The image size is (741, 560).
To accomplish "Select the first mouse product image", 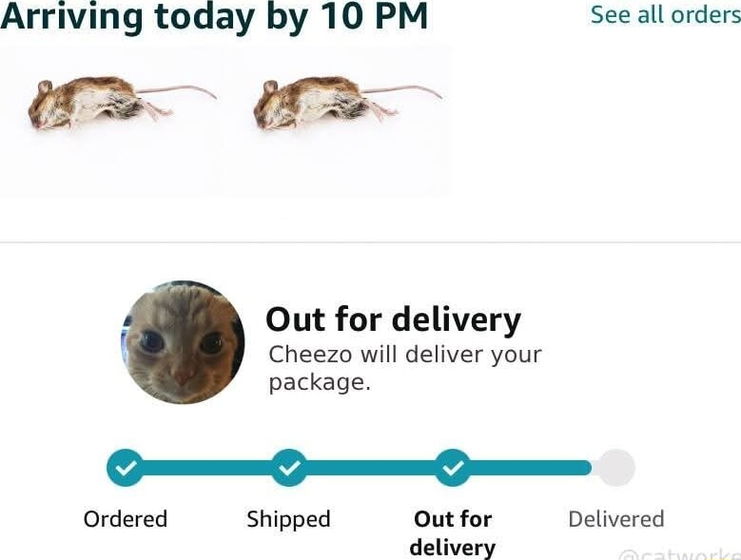I will (x=122, y=104).
